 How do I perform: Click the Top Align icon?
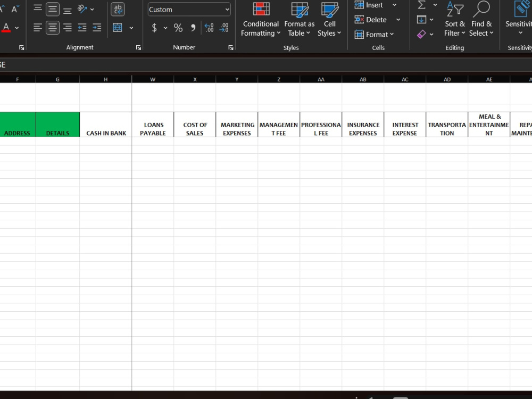pos(38,9)
